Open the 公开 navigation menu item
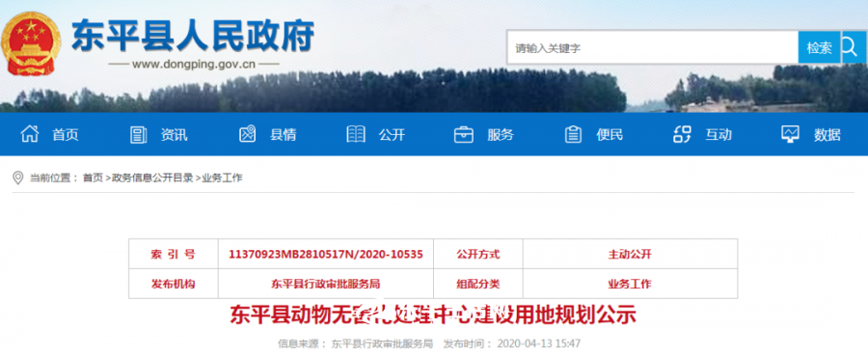The image size is (868, 356). (392, 134)
